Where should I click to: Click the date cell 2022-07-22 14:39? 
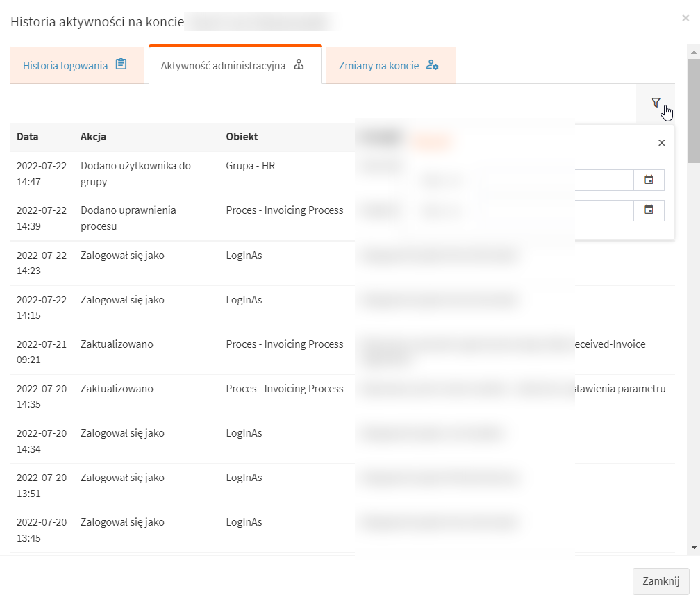click(x=42, y=218)
